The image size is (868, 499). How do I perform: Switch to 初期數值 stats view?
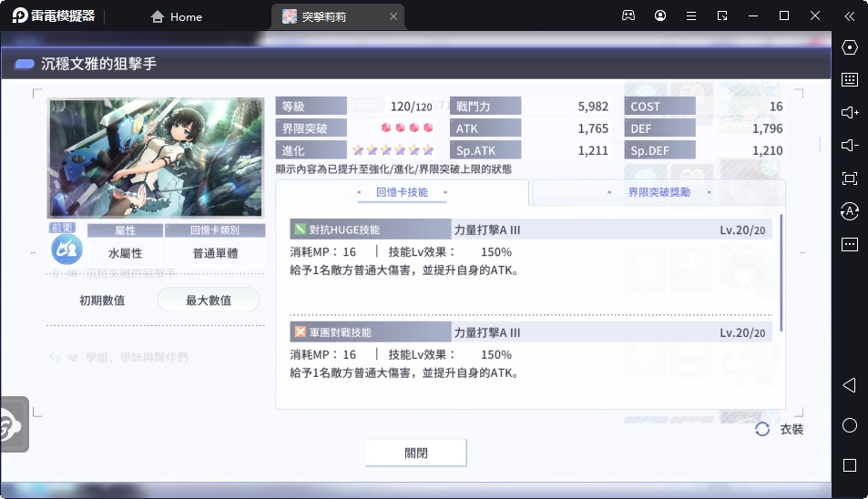[102, 300]
